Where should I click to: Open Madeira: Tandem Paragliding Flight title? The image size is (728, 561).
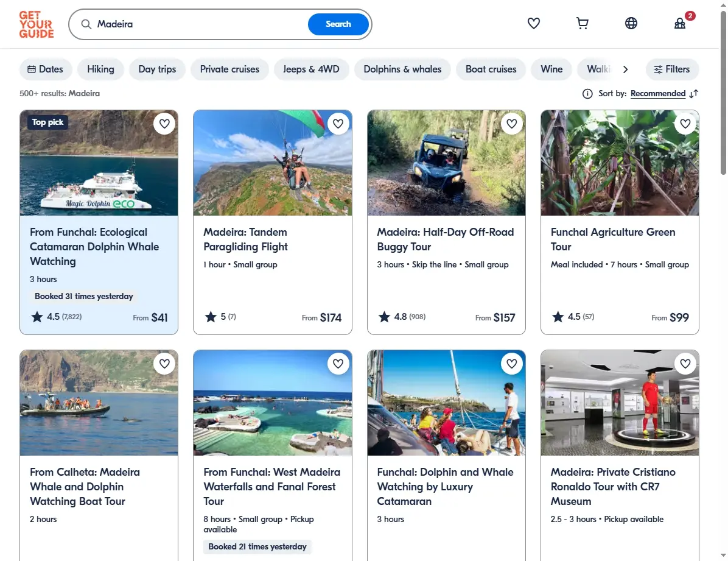point(245,239)
